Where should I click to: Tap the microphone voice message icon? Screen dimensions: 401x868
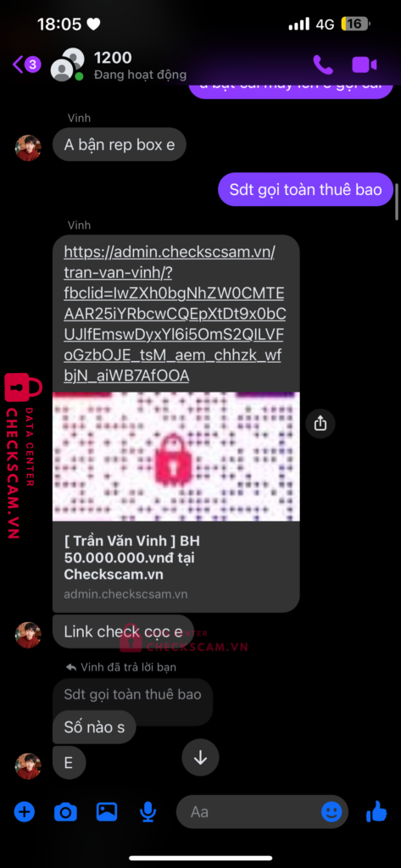pos(148,812)
